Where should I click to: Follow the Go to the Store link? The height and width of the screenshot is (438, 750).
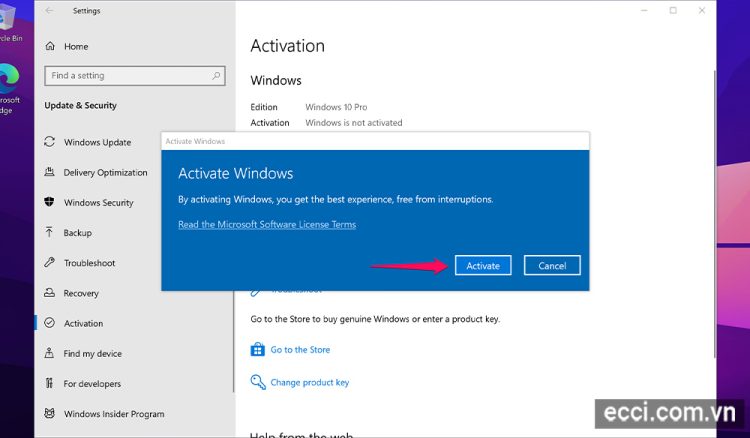300,350
